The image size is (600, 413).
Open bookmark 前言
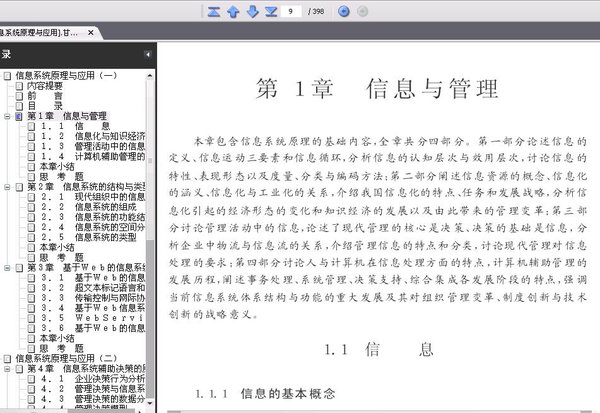44,96
